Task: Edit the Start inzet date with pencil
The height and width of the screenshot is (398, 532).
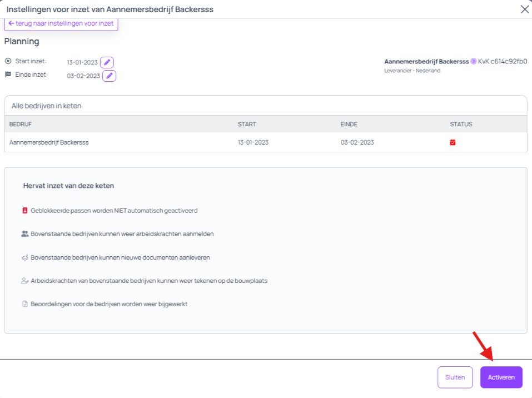Action: [x=107, y=62]
